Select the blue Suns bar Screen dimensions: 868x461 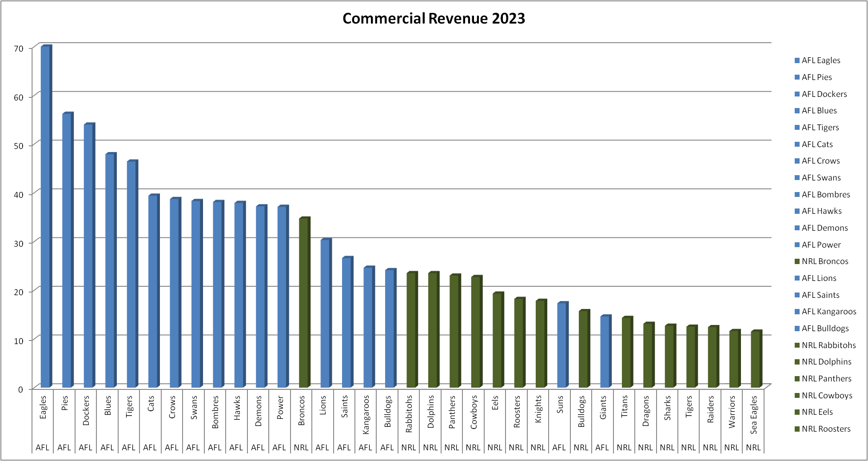pyautogui.click(x=563, y=345)
